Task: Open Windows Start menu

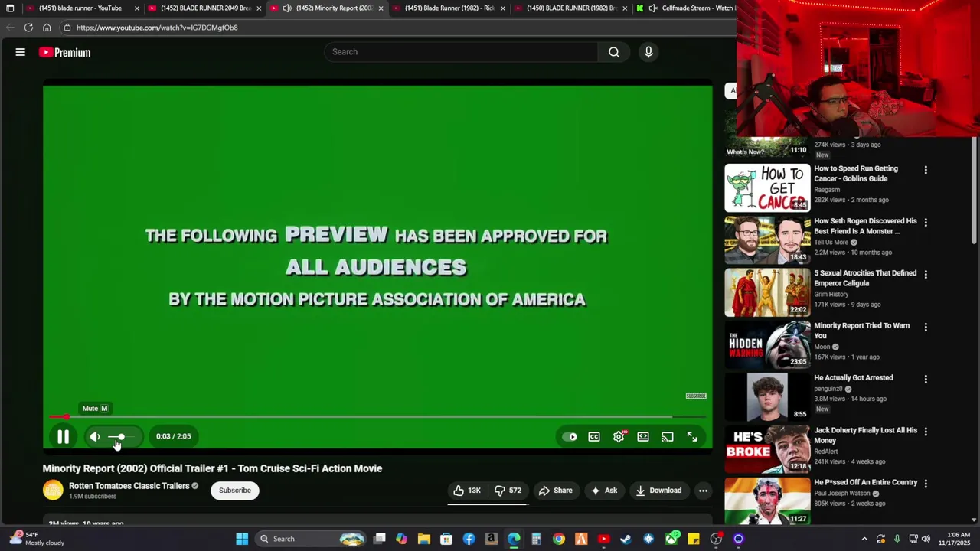Action: (x=242, y=539)
